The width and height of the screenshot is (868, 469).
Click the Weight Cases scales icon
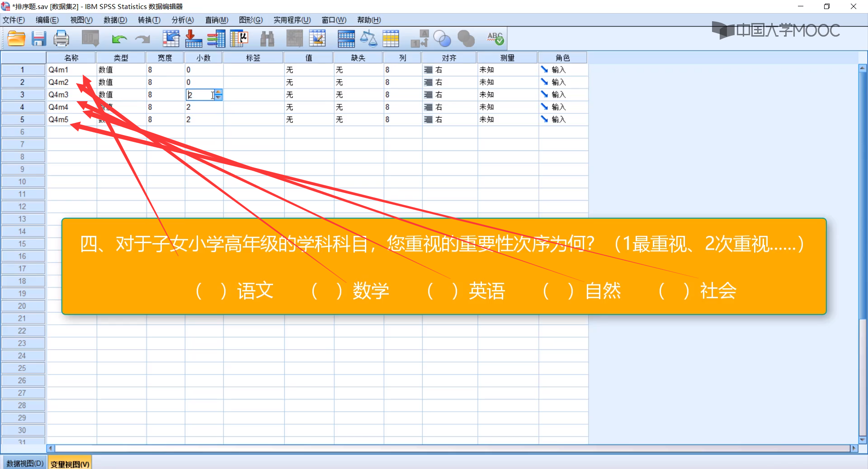coord(368,39)
